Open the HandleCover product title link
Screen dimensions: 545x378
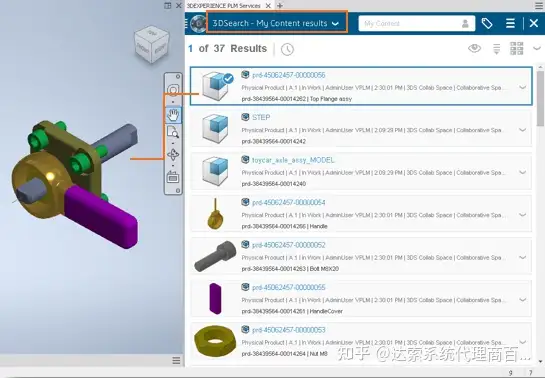tap(288, 287)
